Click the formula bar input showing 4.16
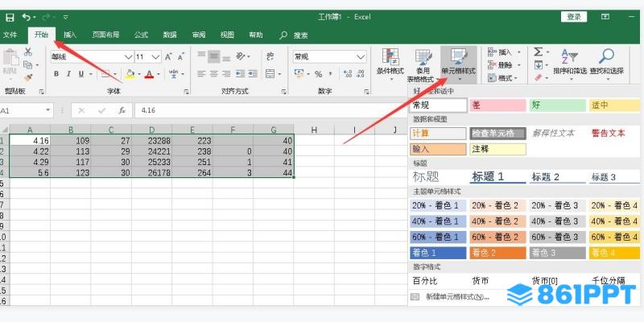The height and width of the screenshot is (322, 644). tap(271, 110)
